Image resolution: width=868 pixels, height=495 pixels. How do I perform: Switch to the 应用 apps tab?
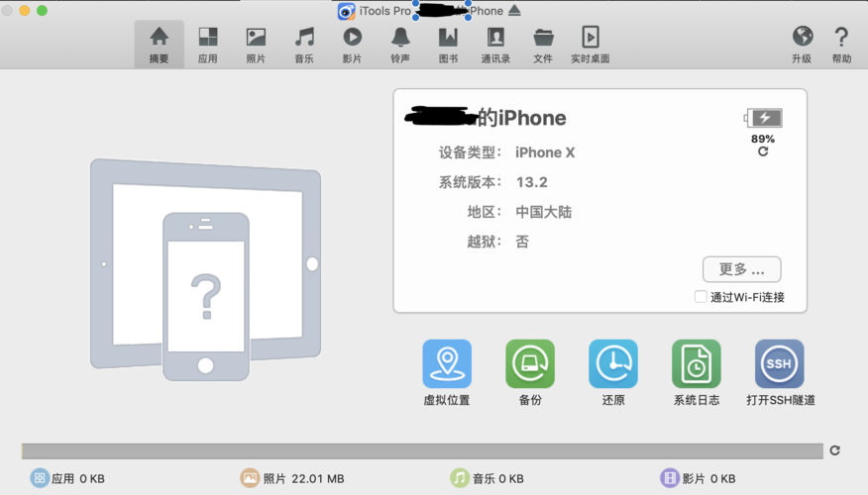click(208, 45)
